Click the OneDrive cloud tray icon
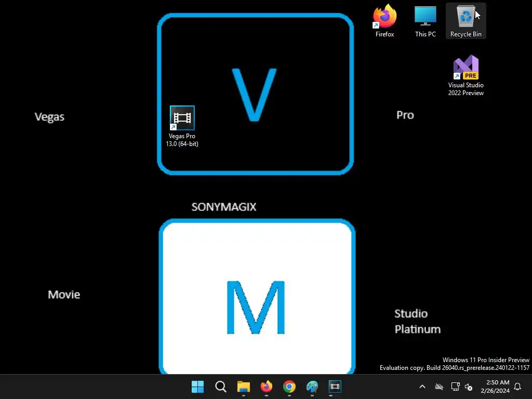The height and width of the screenshot is (399, 532). coord(439,387)
